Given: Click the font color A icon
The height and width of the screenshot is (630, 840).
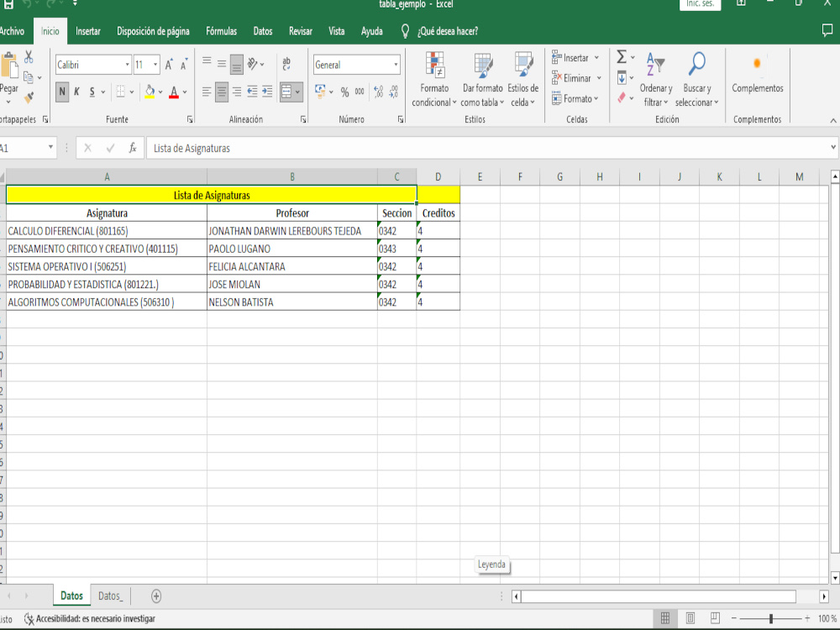Looking at the screenshot, I should coord(174,92).
